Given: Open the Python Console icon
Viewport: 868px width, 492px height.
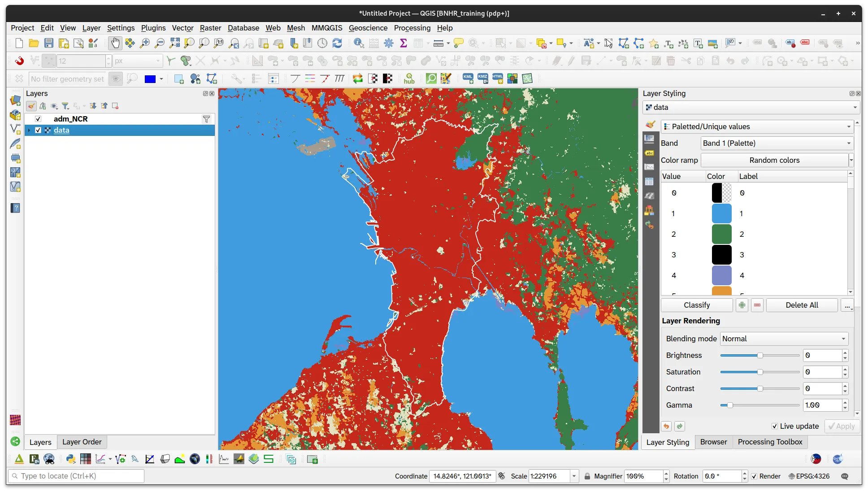Looking at the screenshot, I should pyautogui.click(x=70, y=459).
